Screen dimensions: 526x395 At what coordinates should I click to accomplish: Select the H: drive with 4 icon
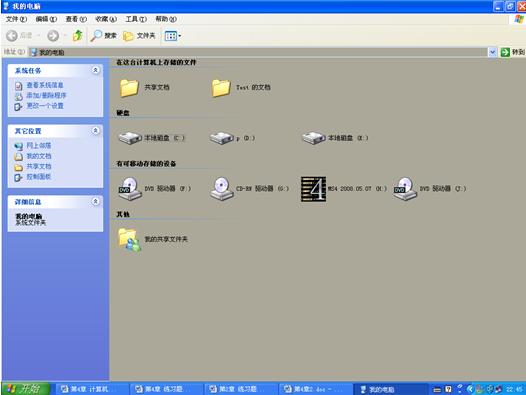(x=313, y=189)
